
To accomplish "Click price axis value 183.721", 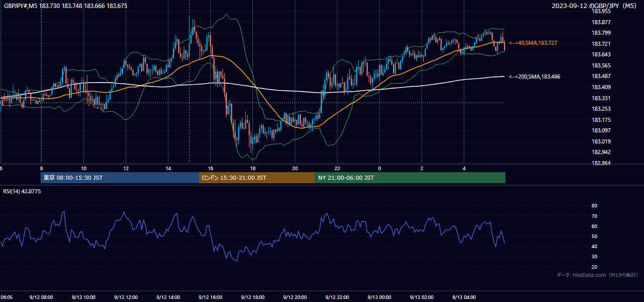I will pos(601,44).
